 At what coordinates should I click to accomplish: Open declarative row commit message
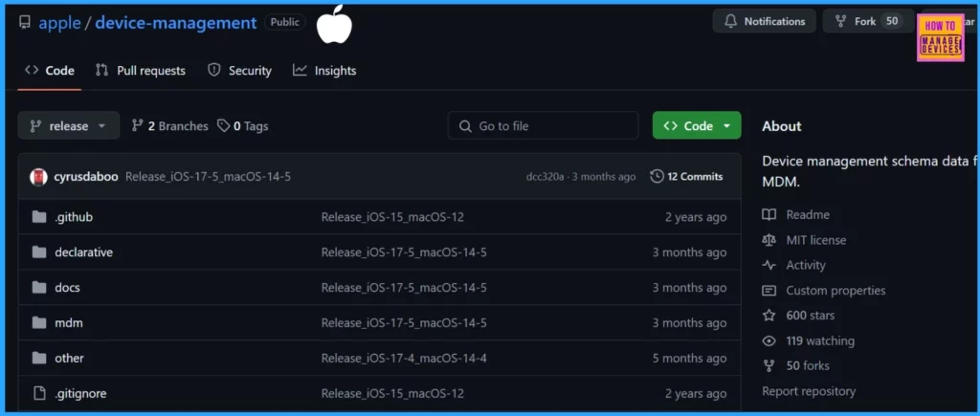pyautogui.click(x=404, y=252)
